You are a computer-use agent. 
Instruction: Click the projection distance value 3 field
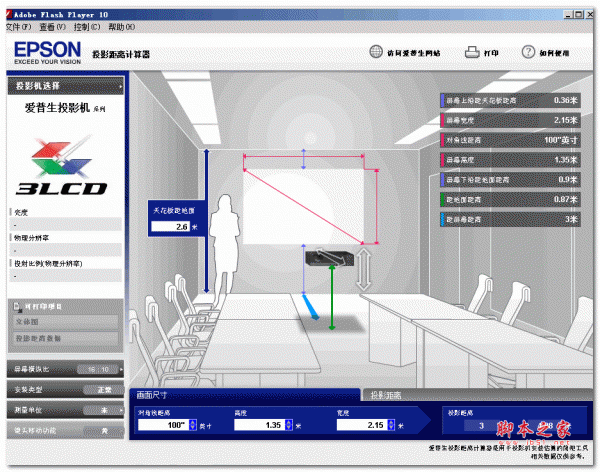(x=481, y=425)
